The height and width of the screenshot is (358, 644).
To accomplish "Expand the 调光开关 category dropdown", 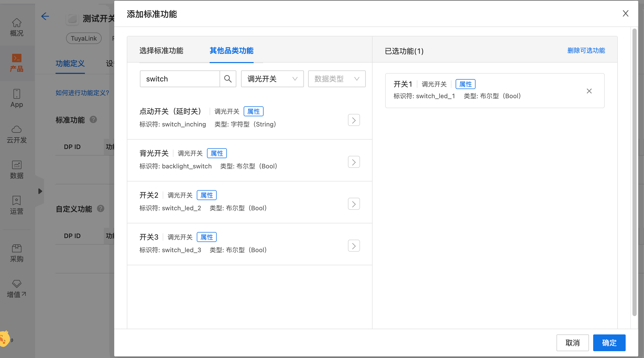I will [x=271, y=79].
